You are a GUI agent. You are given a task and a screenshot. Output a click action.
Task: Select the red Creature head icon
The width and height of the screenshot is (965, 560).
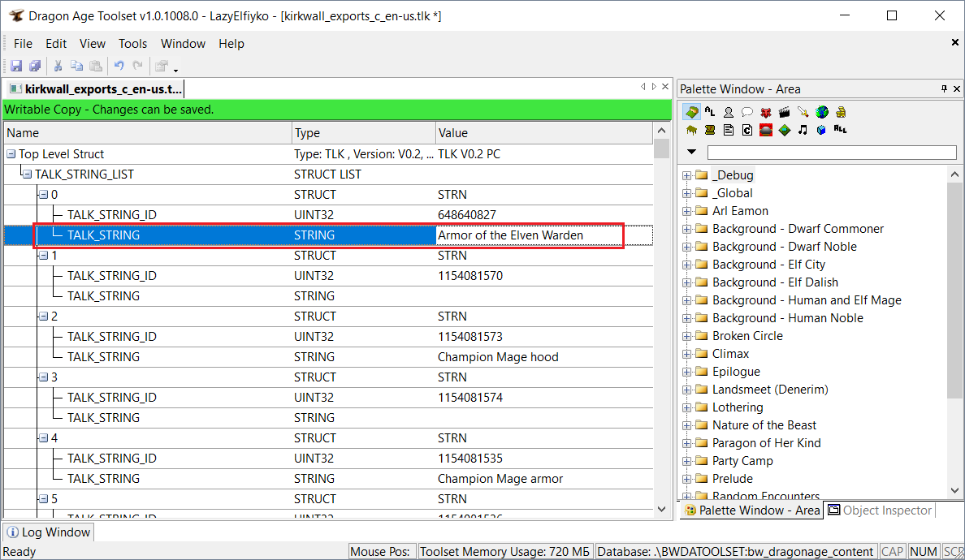pyautogui.click(x=766, y=112)
